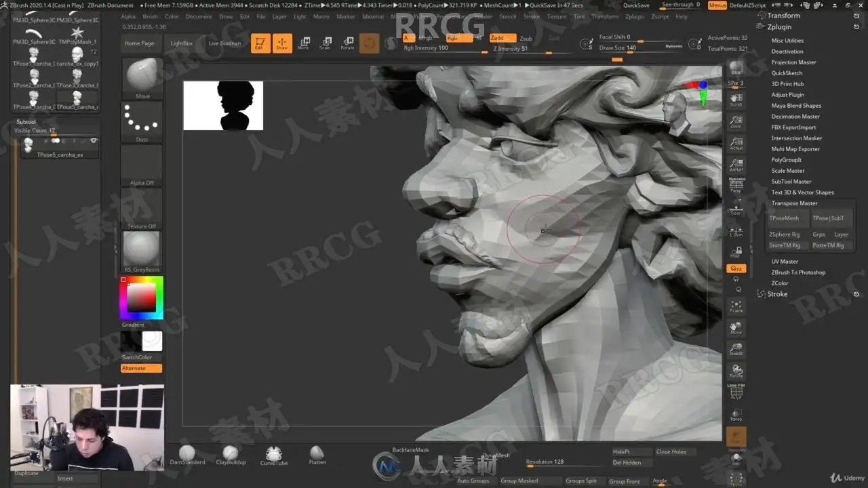
Task: Click the AAHalf icon
Action: pyautogui.click(x=736, y=165)
